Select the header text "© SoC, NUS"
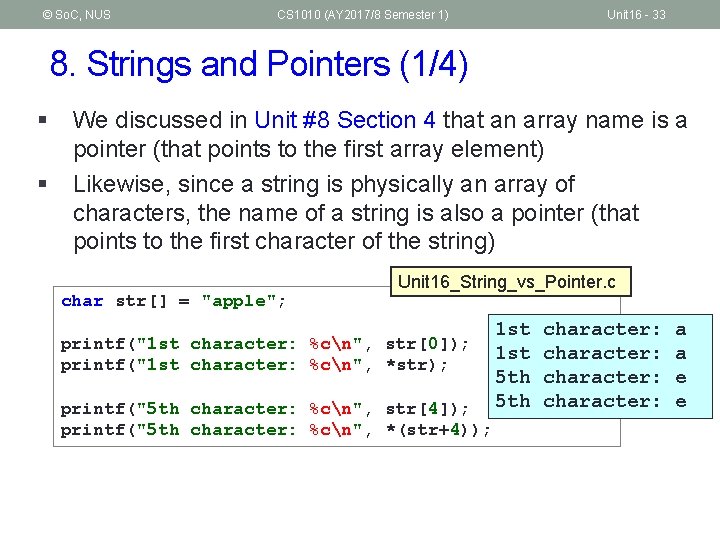The image size is (720, 540). (77, 15)
